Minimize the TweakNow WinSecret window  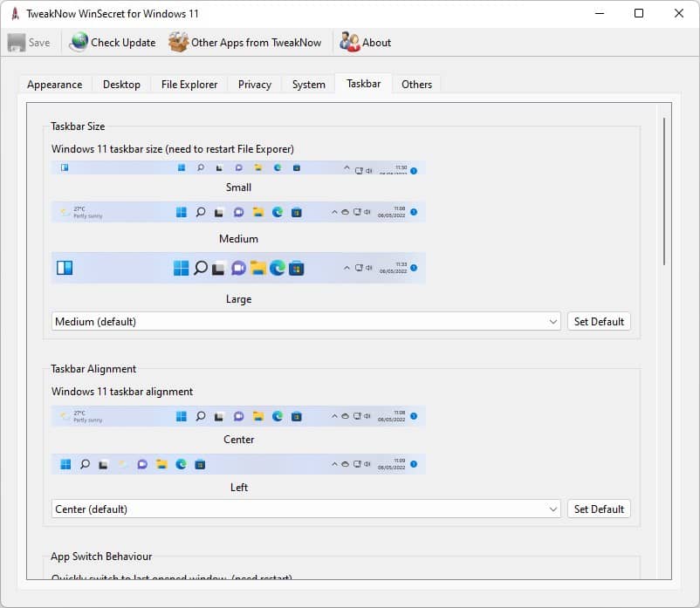tap(600, 13)
